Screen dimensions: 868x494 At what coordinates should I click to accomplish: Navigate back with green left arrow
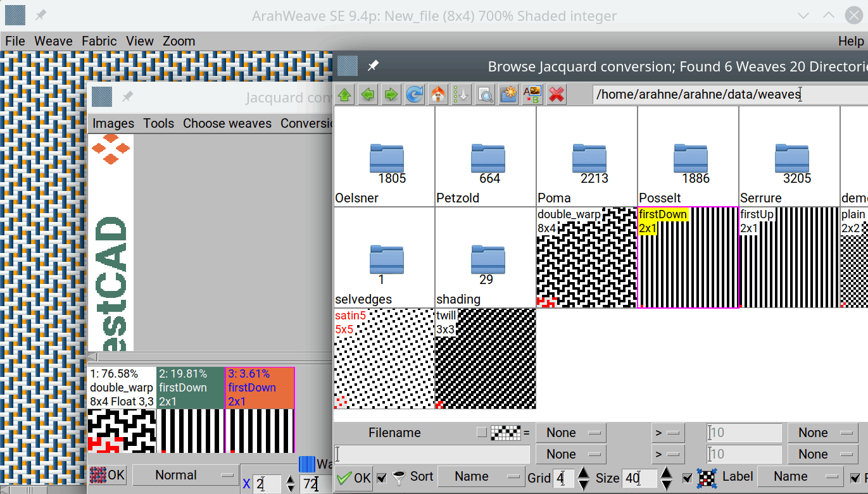click(368, 95)
